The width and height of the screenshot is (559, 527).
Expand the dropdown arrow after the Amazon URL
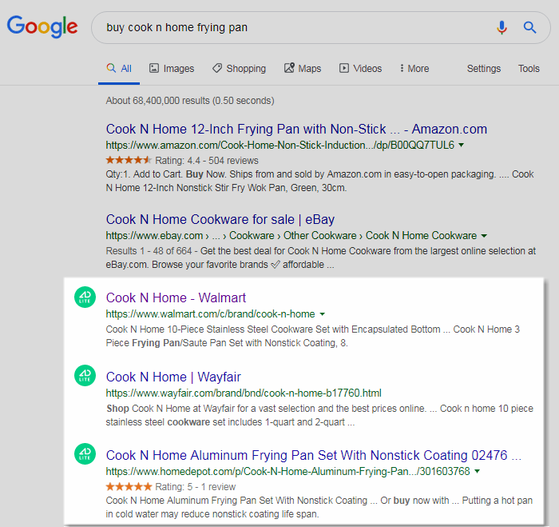[461, 145]
